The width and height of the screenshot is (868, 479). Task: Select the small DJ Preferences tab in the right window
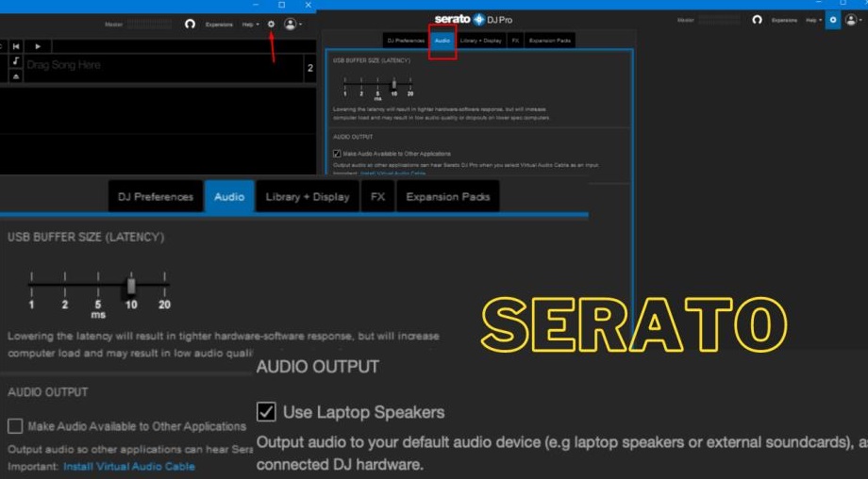[x=406, y=41]
